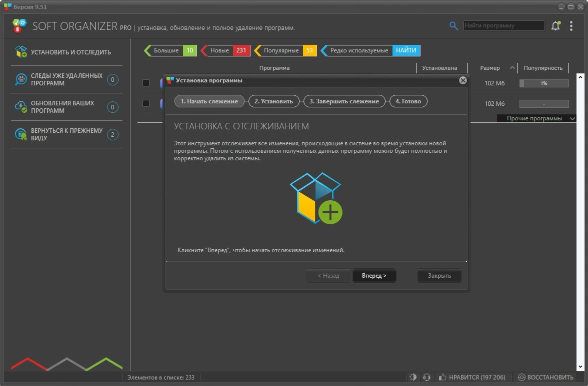The image size is (588, 386).
Task: Click the green zigzag graph icon in sidebar bottom
Action: coord(105,364)
